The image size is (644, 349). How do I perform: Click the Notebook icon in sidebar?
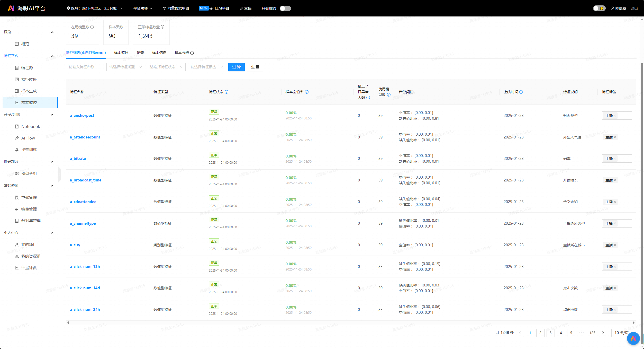point(17,126)
